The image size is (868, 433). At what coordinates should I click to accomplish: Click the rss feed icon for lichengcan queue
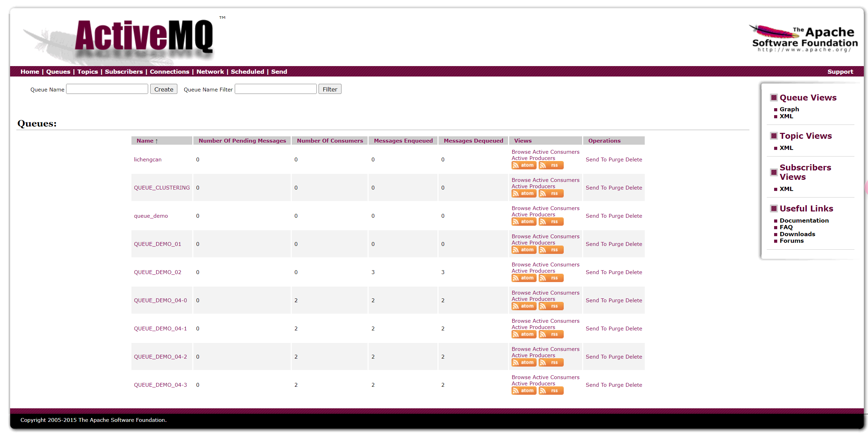point(551,166)
